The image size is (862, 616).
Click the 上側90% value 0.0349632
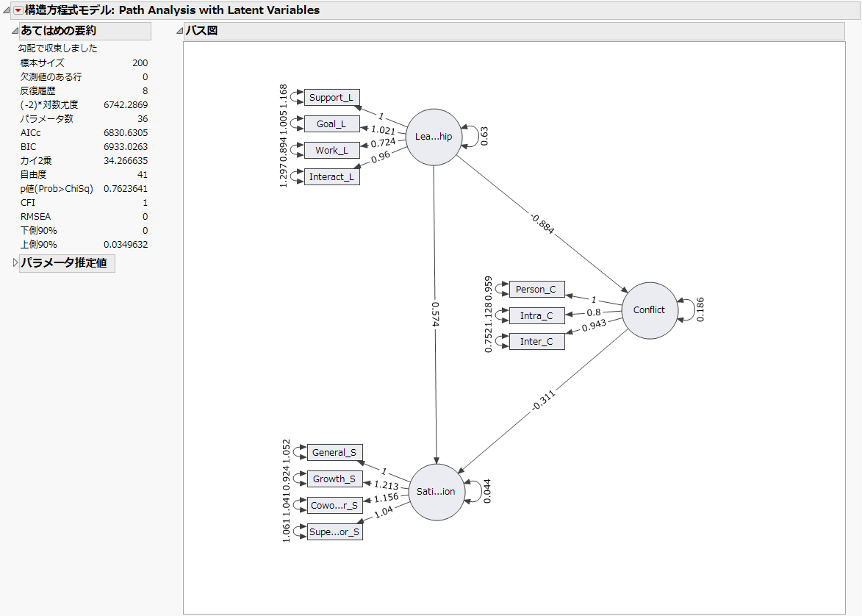point(126,245)
